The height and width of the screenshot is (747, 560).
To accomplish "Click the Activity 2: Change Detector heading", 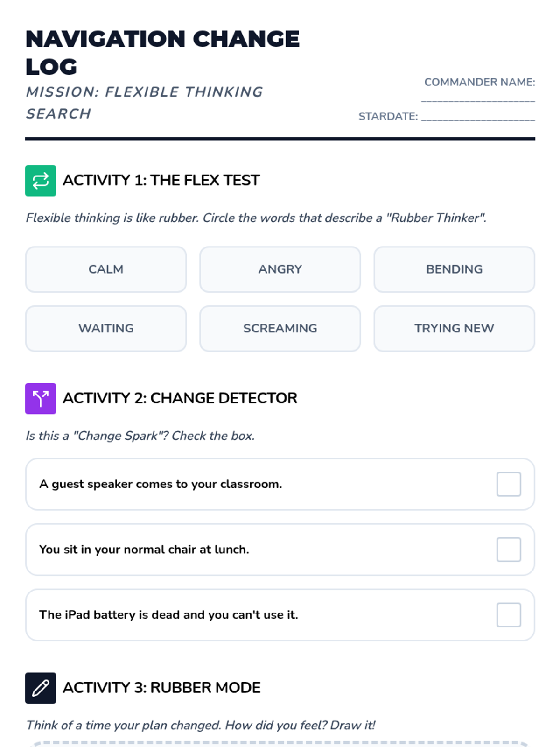I will [180, 398].
